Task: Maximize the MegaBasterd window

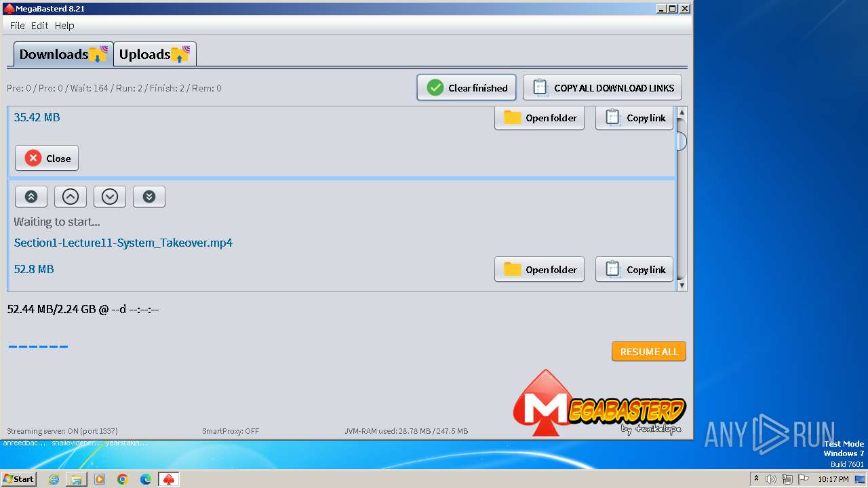Action: (673, 9)
